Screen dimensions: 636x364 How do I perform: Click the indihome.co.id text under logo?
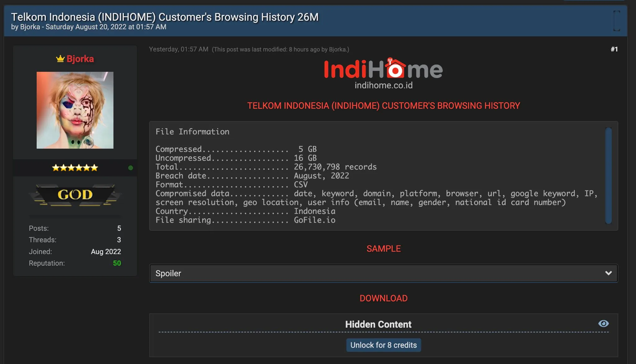tap(383, 85)
